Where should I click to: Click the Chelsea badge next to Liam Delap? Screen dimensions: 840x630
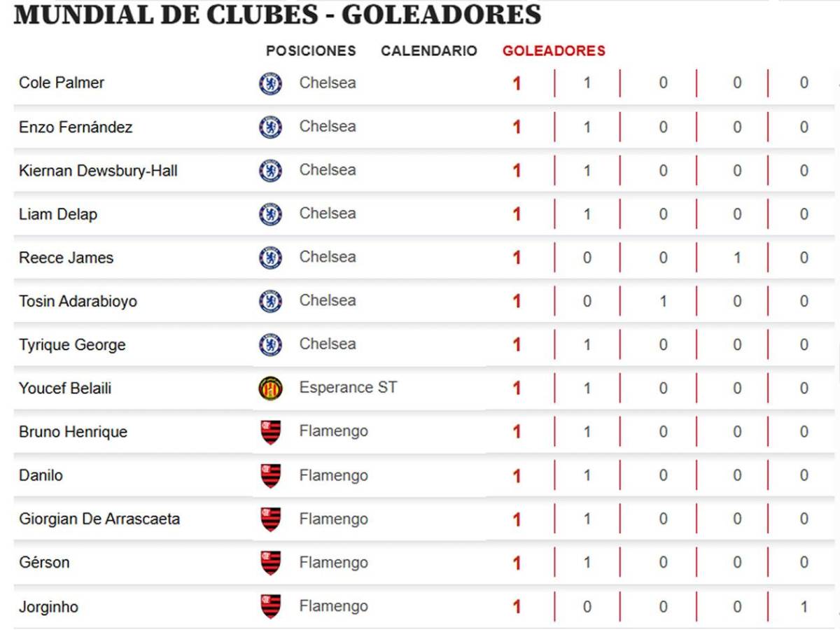[x=269, y=213]
